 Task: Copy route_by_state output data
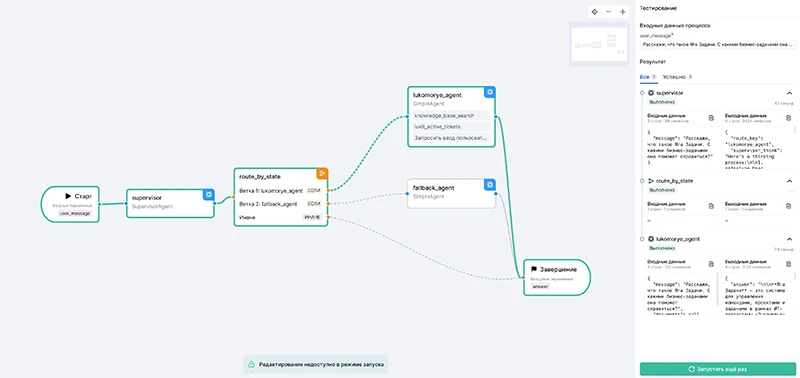click(788, 206)
